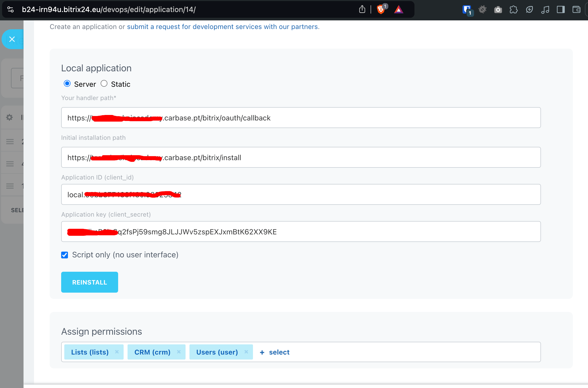Open Brave Shields lion icon
Viewport: 588px width, 388px height.
pyautogui.click(x=381, y=9)
